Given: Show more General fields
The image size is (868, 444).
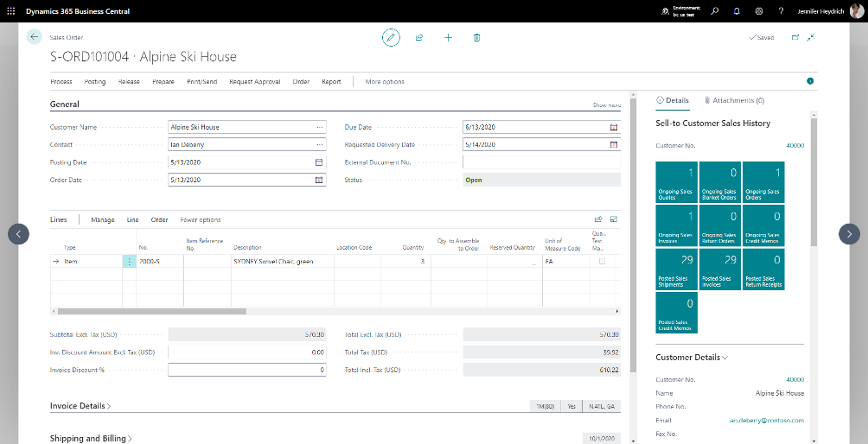Looking at the screenshot, I should [x=607, y=105].
